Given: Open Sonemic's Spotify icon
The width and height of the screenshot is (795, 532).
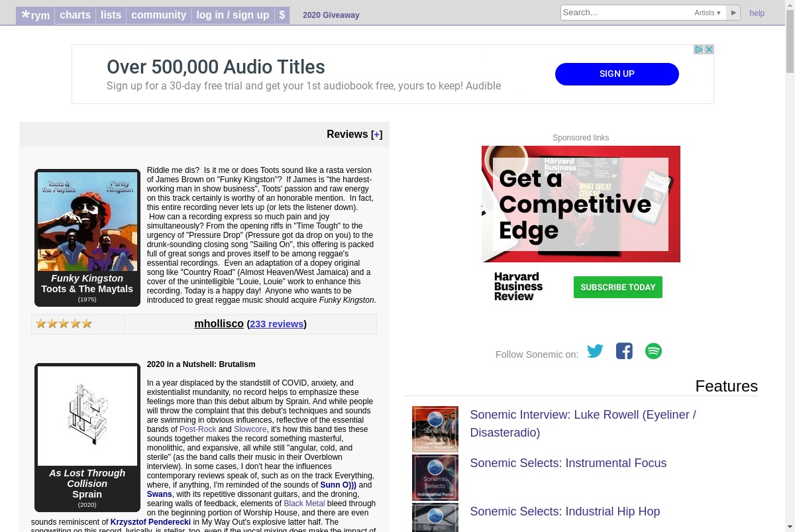Looking at the screenshot, I should coord(653,351).
